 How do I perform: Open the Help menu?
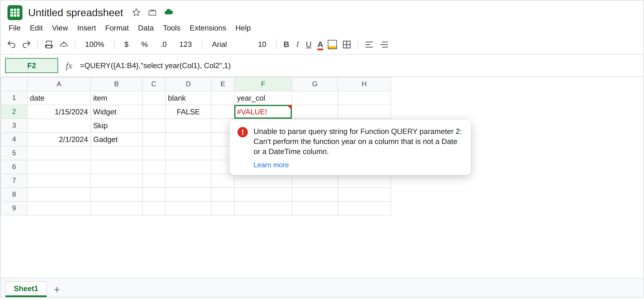tap(243, 28)
